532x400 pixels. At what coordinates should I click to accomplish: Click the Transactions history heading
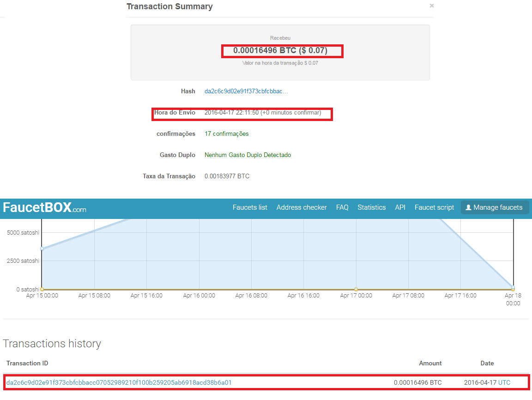pos(52,344)
